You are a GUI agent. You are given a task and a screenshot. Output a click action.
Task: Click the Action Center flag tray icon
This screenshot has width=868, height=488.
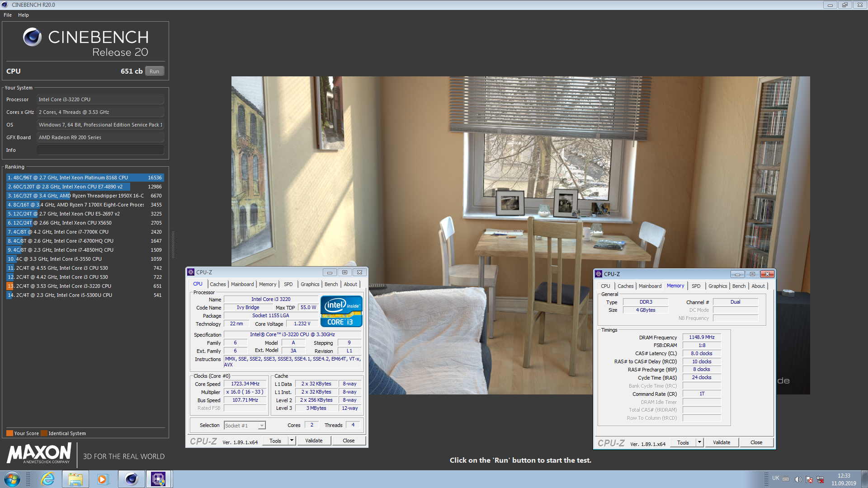[809, 479]
